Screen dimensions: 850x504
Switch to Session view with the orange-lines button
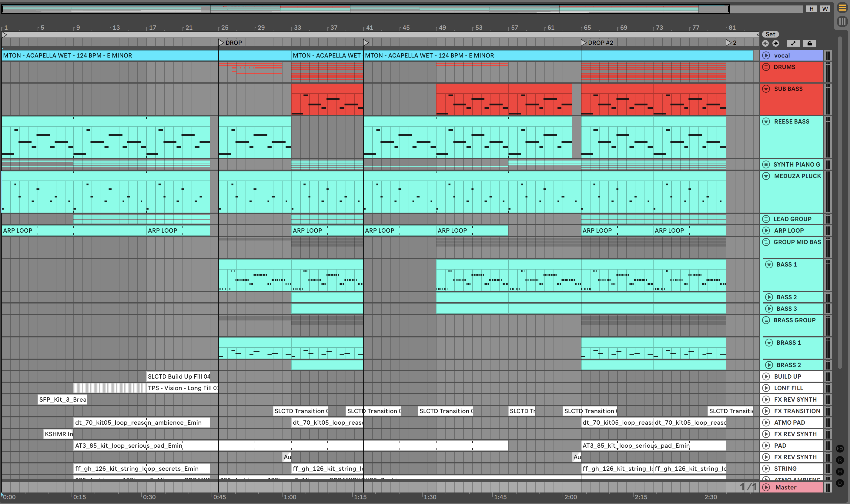(x=842, y=8)
